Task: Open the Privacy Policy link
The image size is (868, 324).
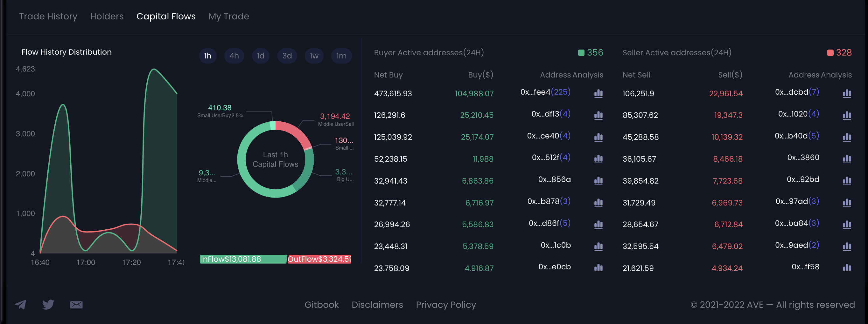Action: tap(445, 305)
